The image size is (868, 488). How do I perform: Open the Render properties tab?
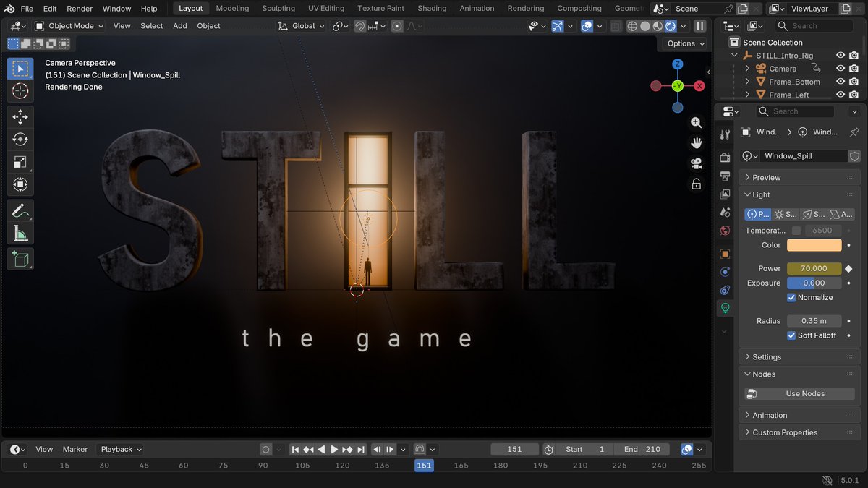pos(725,158)
